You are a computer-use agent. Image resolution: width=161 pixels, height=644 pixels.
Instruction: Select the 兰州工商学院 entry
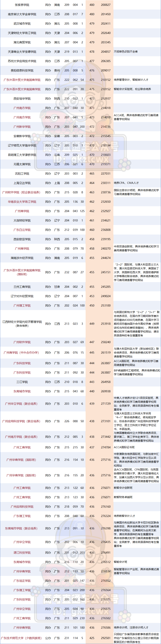pos(22,287)
